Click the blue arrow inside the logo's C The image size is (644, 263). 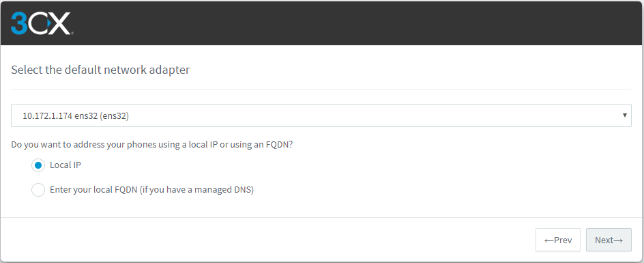(x=45, y=23)
